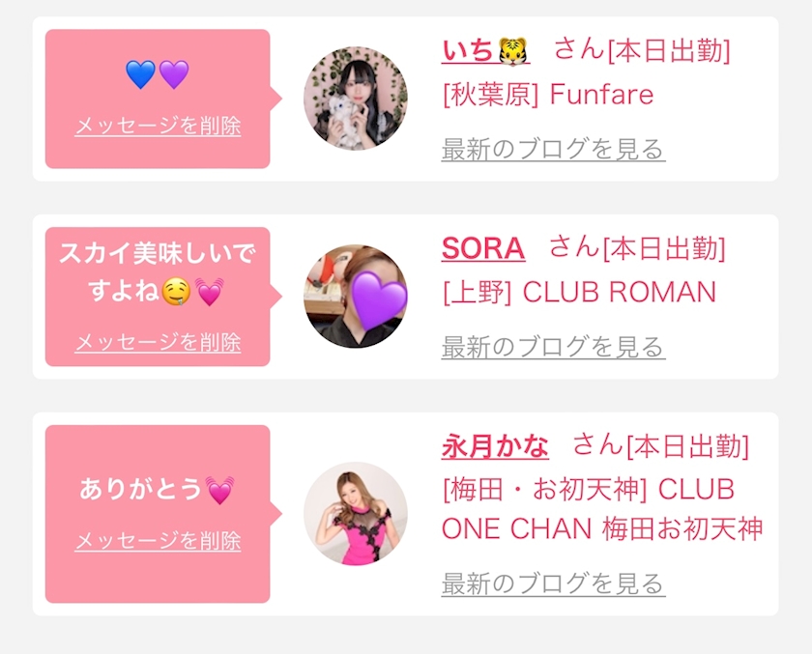The height and width of the screenshot is (654, 812).
Task: Open the SORA profile name link
Action: coord(482,248)
